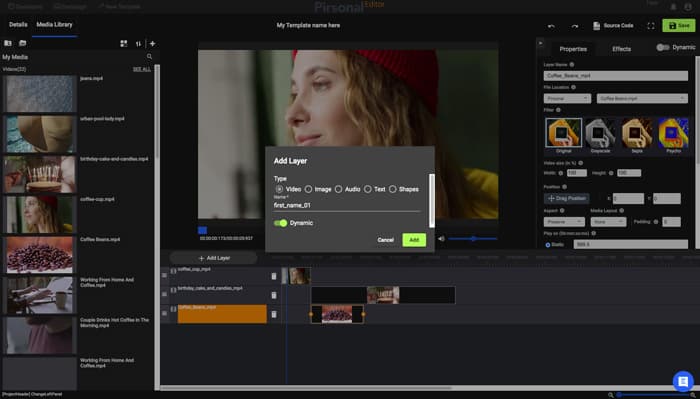Click the undo arrow icon
The width and height of the screenshot is (700, 399).
click(x=551, y=26)
